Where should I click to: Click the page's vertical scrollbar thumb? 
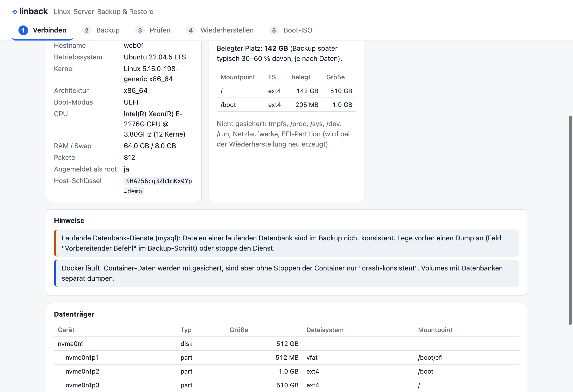click(570, 220)
